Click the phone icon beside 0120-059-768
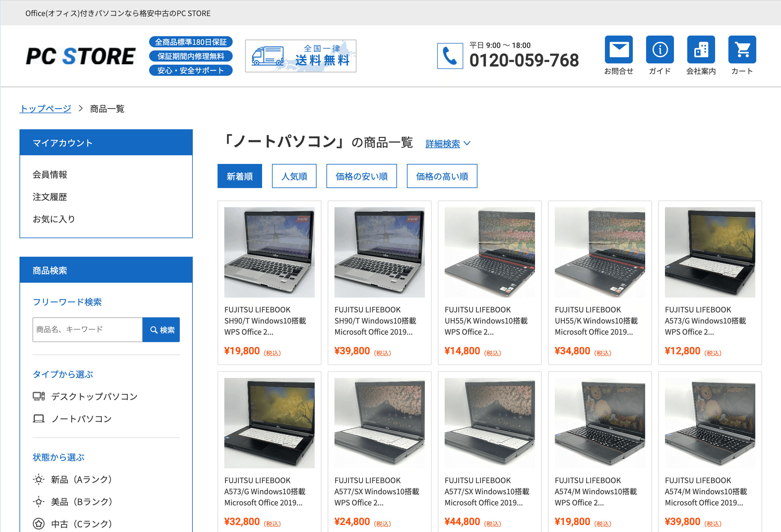 click(x=450, y=56)
